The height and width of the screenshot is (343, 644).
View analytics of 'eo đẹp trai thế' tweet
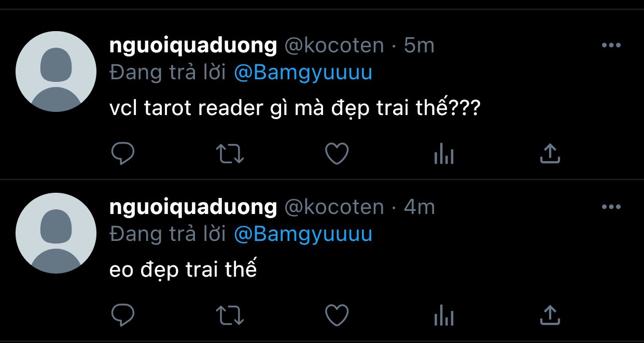(x=444, y=316)
